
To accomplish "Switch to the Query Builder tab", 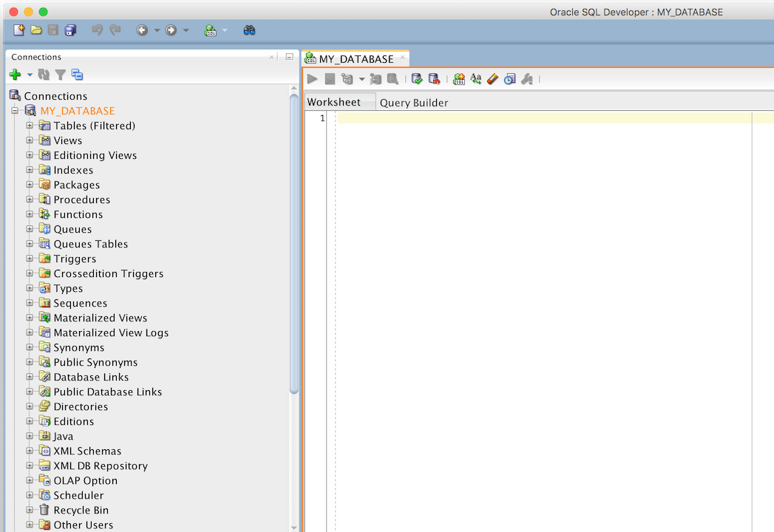I will pyautogui.click(x=414, y=103).
